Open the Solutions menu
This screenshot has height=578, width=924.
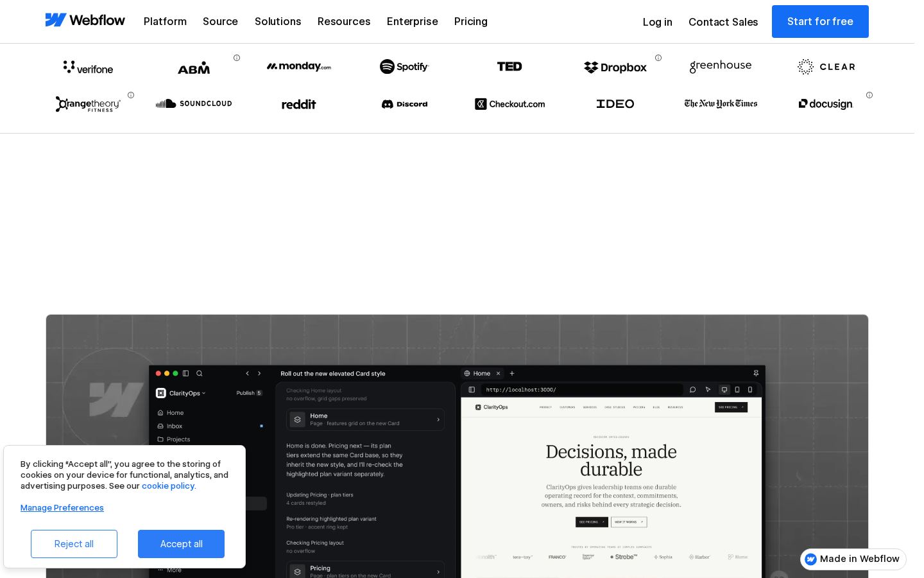point(278,21)
